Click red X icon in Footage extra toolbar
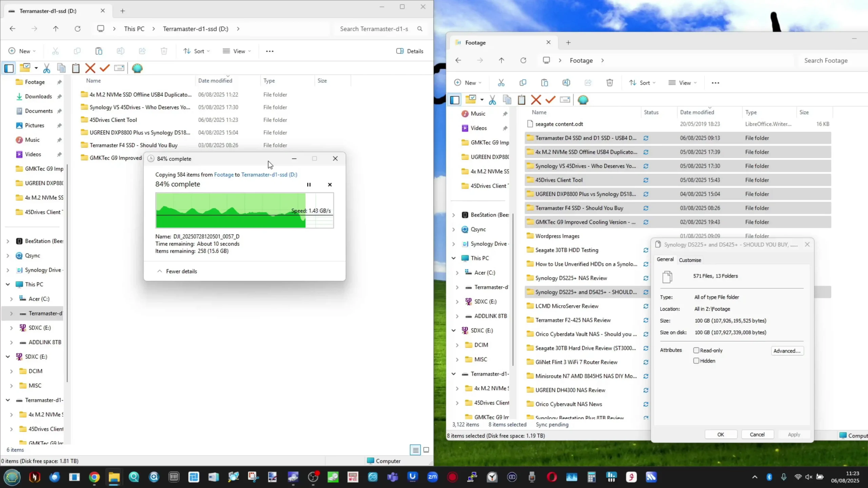The image size is (868, 488). click(x=536, y=100)
